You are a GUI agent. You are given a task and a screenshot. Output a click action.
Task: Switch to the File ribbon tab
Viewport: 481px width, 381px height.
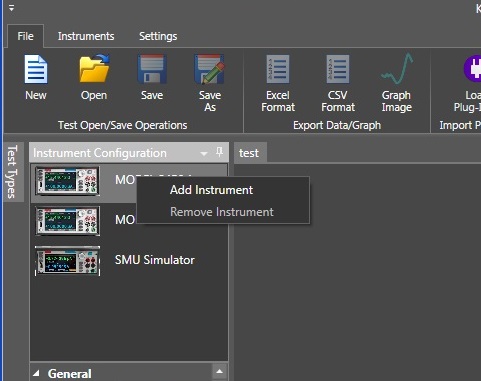coord(25,36)
